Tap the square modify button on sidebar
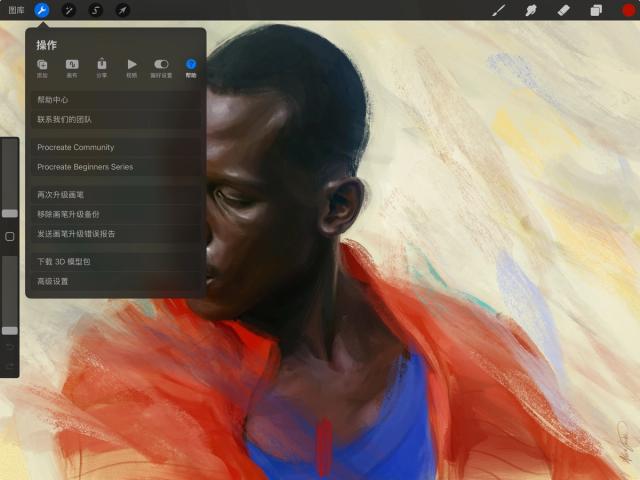 point(10,236)
